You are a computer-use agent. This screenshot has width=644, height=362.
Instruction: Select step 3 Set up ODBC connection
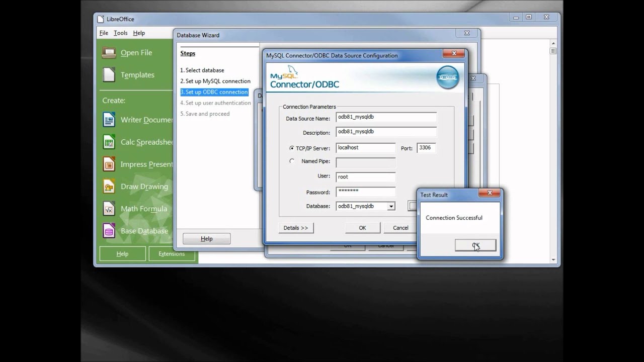coord(214,92)
